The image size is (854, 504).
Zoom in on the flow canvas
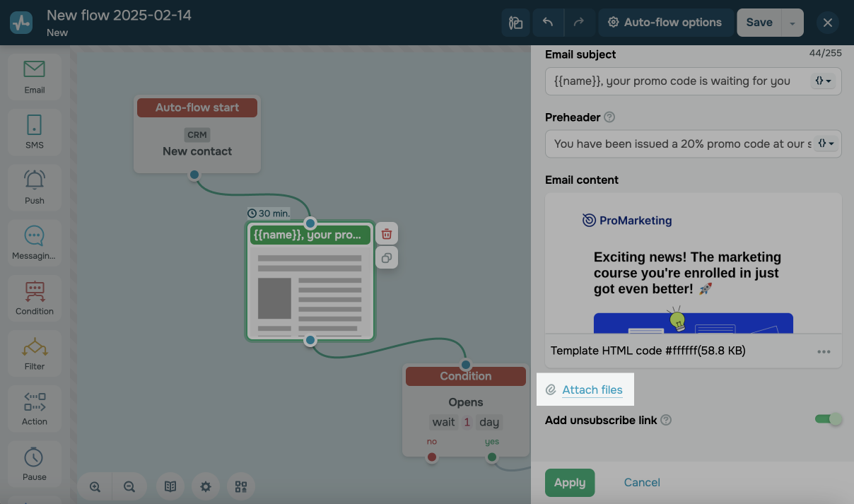95,486
